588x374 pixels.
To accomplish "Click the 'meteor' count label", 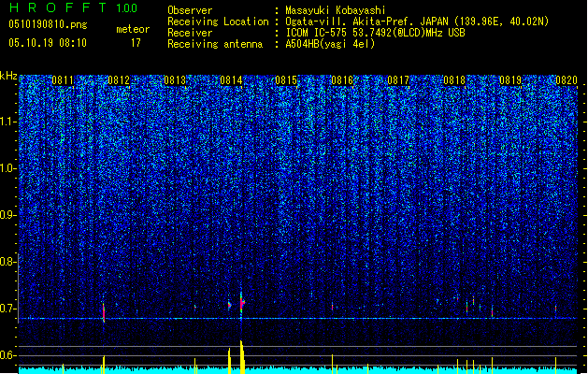I will click(x=133, y=29).
